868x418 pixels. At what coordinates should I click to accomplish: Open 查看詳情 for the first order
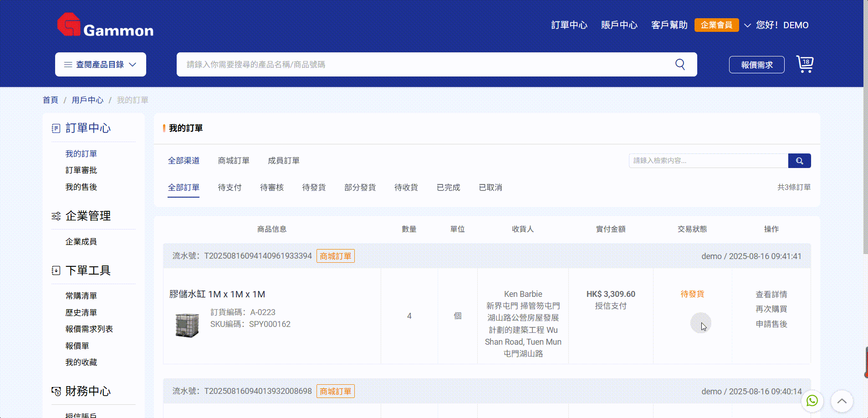click(771, 295)
